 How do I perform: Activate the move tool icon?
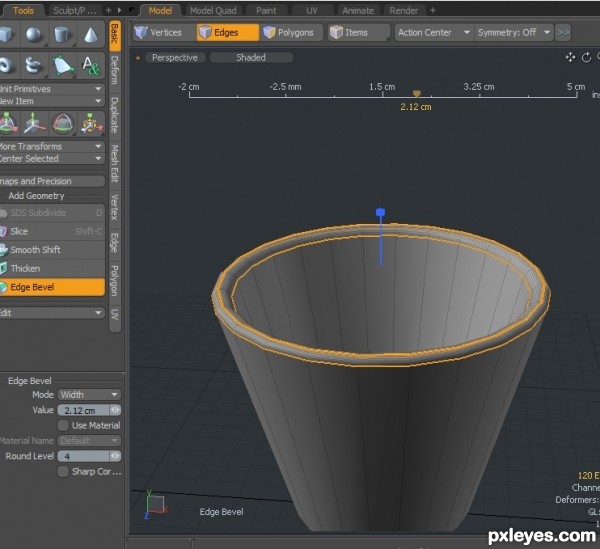pos(34,124)
